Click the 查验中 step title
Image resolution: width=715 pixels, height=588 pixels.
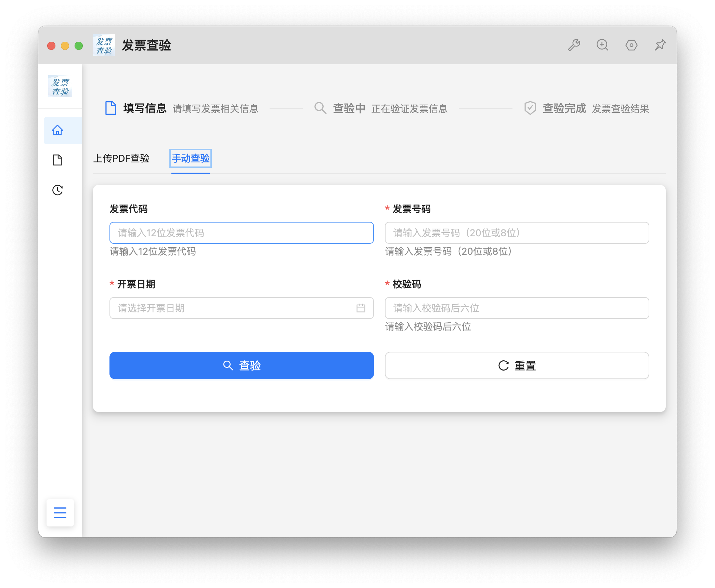[349, 108]
